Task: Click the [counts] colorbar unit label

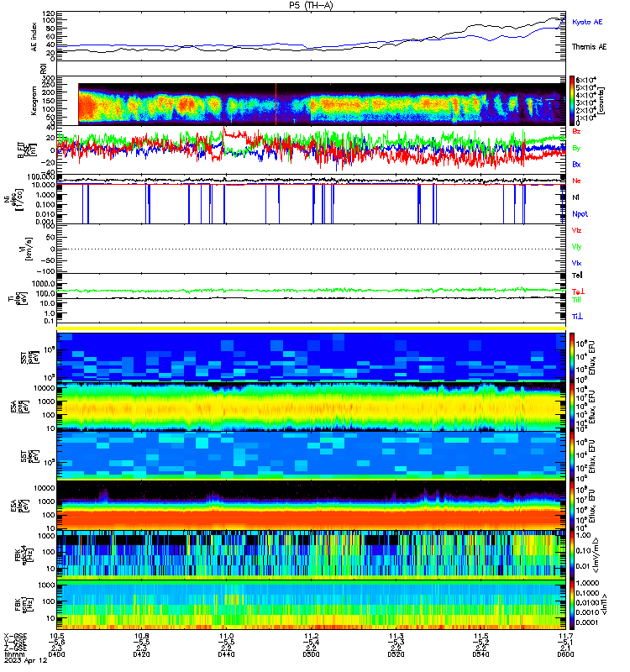Action: [x=601, y=101]
